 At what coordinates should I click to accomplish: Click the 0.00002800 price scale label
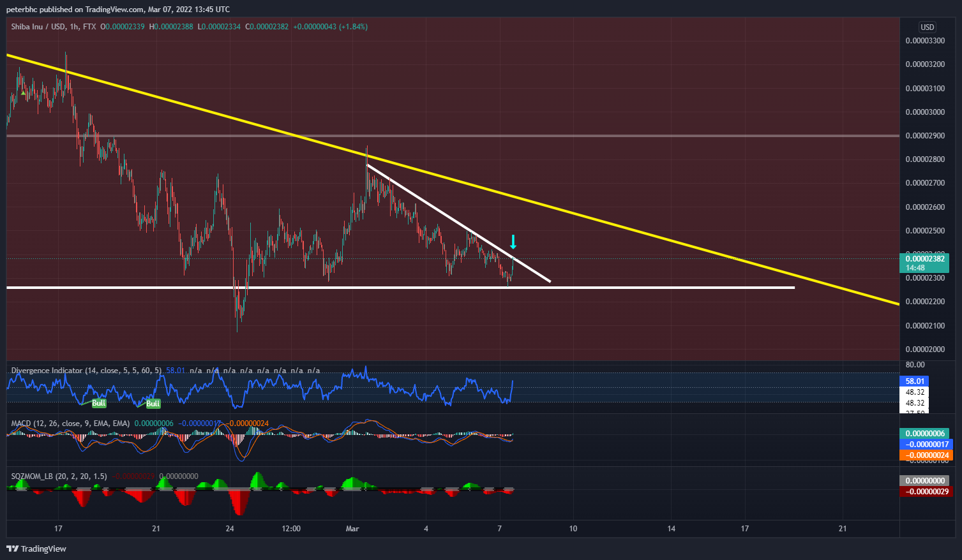[925, 159]
